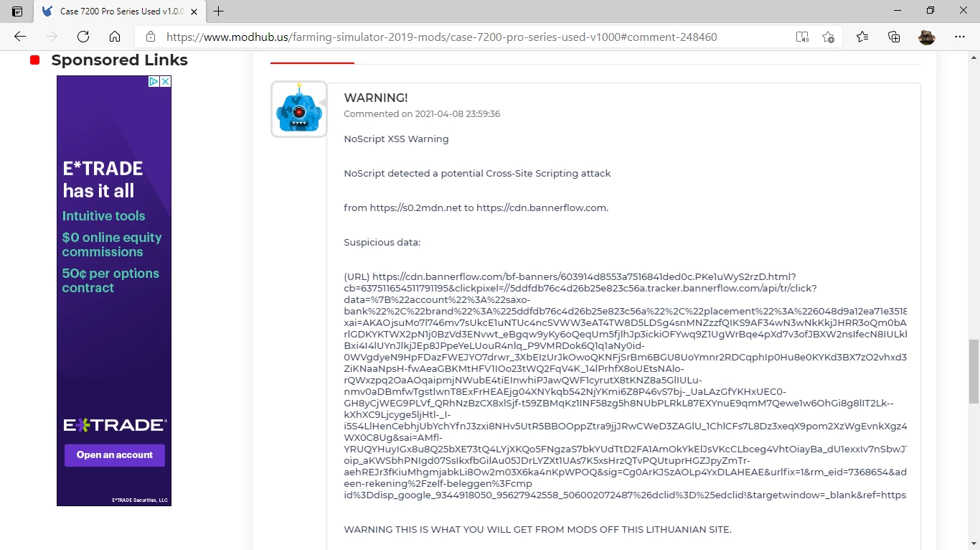Start the Read Aloud immersive reader
Viewport: 980px width, 550px height.
pos(802,37)
